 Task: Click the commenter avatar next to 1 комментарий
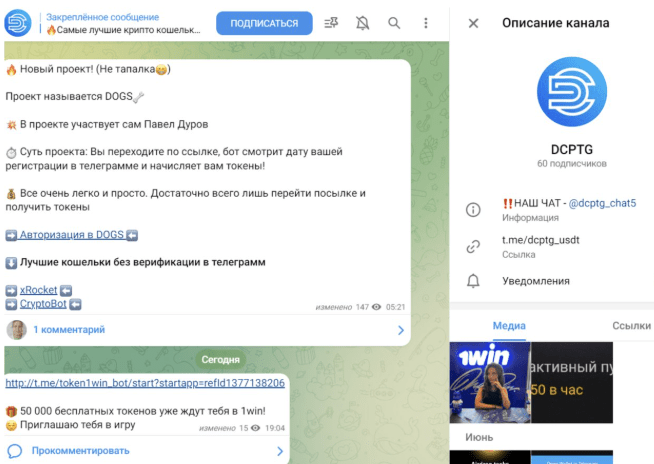click(17, 329)
